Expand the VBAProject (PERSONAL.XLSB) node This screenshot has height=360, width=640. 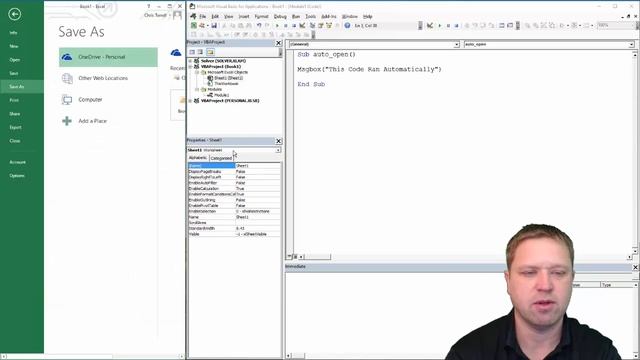pyautogui.click(x=190, y=101)
